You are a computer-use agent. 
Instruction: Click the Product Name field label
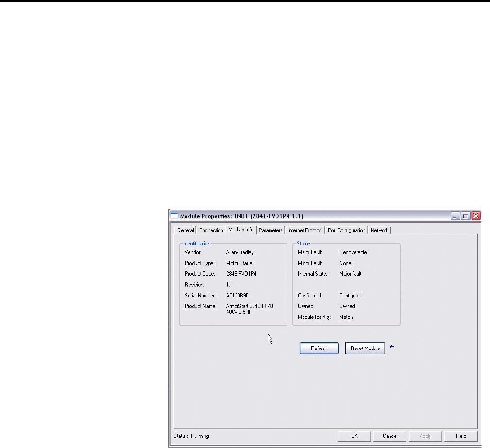tap(200, 306)
